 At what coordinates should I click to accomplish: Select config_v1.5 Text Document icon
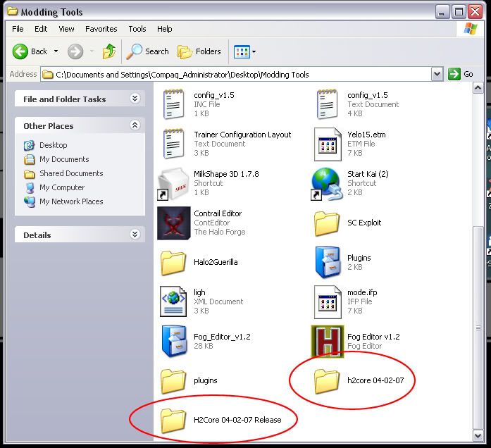[x=327, y=104]
